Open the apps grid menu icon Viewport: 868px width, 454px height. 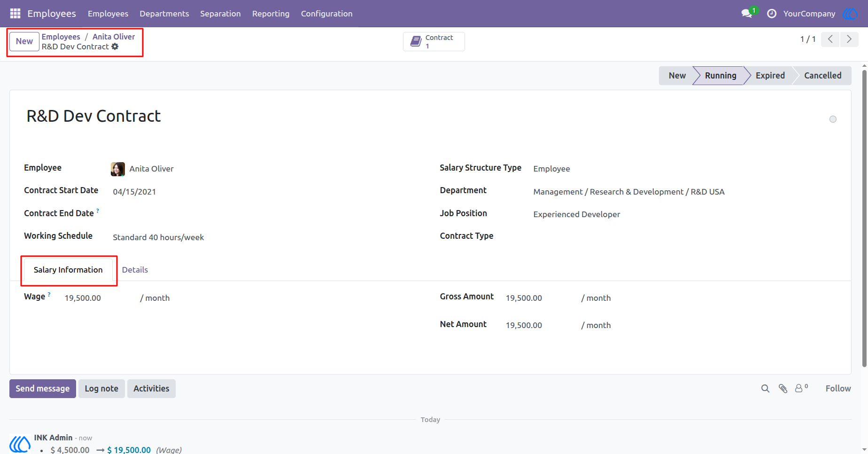[15, 14]
